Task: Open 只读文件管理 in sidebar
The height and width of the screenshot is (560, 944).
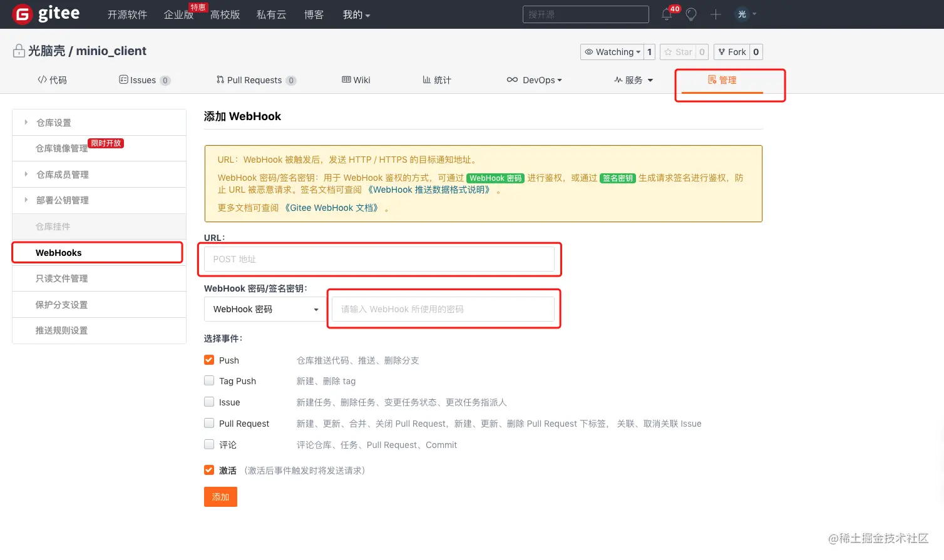Action: click(x=100, y=278)
